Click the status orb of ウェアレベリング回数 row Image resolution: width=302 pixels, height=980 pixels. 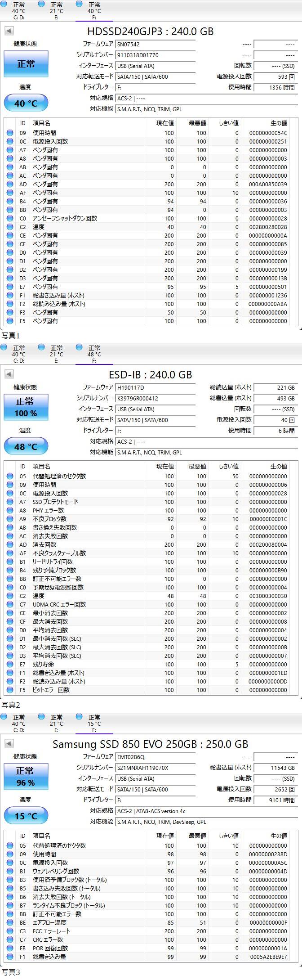[10, 872]
